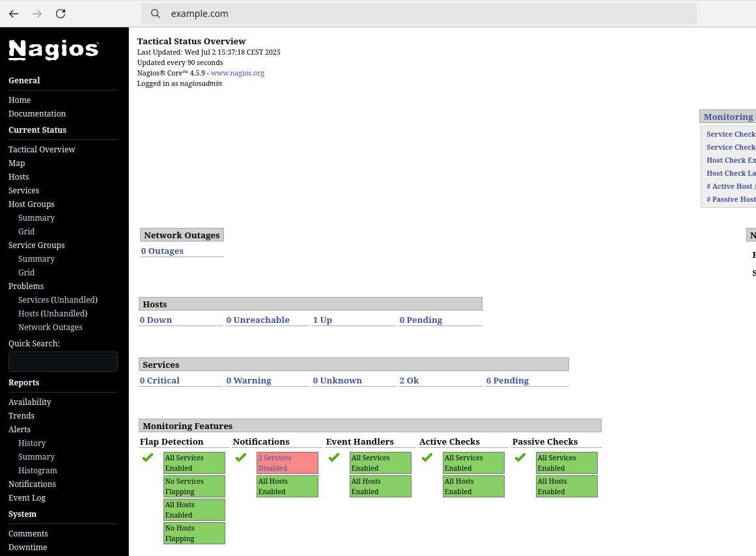Image resolution: width=756 pixels, height=556 pixels.
Task: Open Problems in the sidebar
Action: pos(26,286)
